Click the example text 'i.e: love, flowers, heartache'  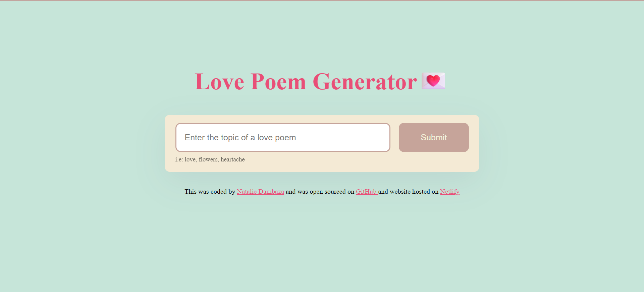[210, 159]
